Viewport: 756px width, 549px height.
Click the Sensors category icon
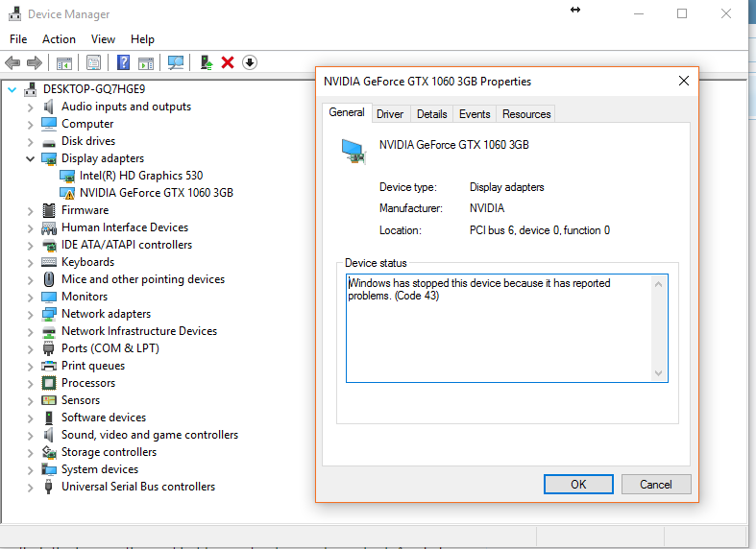49,400
